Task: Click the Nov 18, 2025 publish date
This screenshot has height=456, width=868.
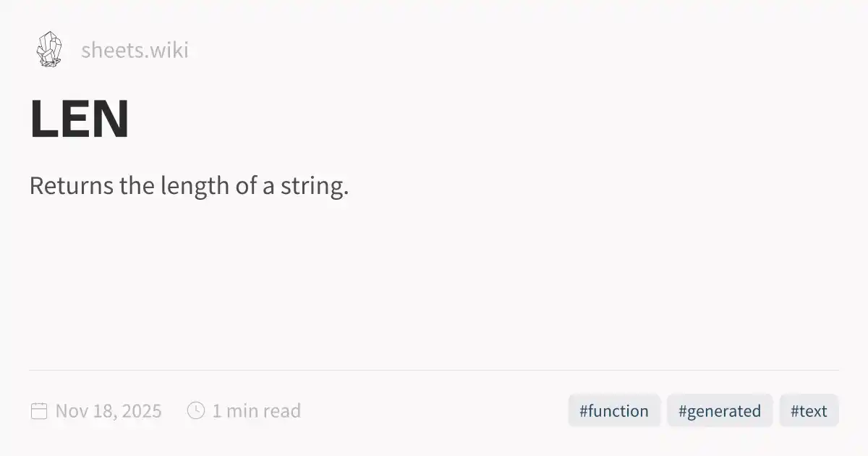Action: [109, 411]
